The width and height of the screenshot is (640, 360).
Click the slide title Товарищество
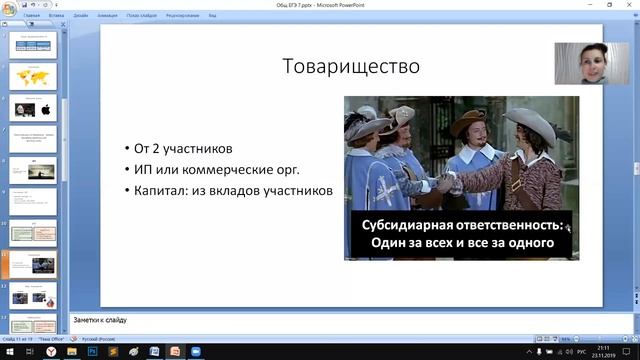click(x=351, y=66)
